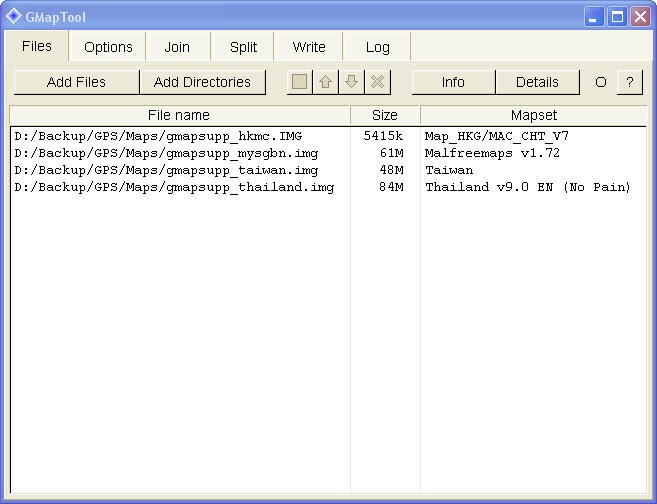Click the select-all square icon button
This screenshot has height=504, width=657.
point(299,82)
